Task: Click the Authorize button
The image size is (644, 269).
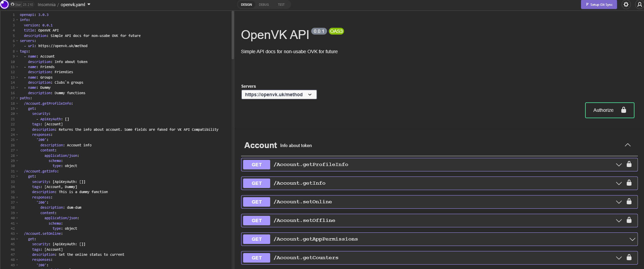Action: 609,110
